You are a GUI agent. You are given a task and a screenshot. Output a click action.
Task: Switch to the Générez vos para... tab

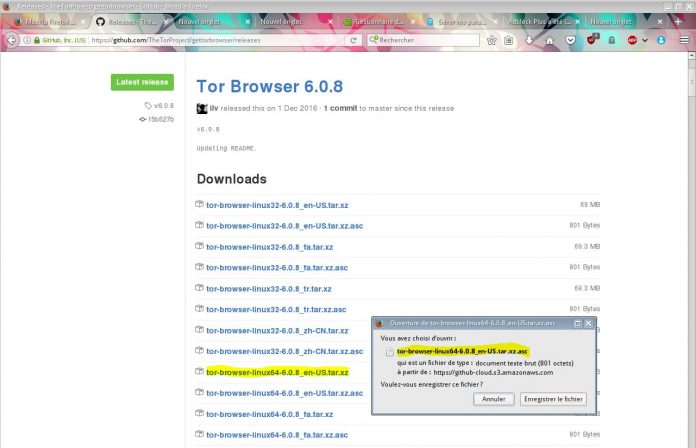point(462,21)
